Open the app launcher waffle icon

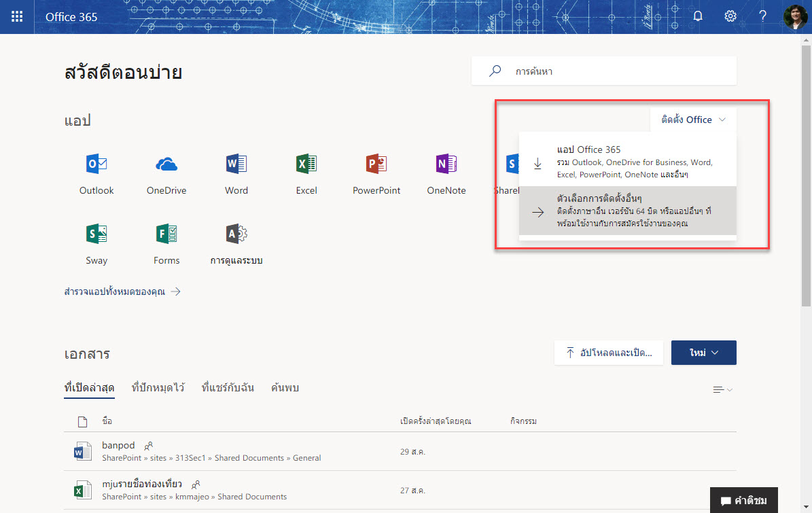(17, 16)
